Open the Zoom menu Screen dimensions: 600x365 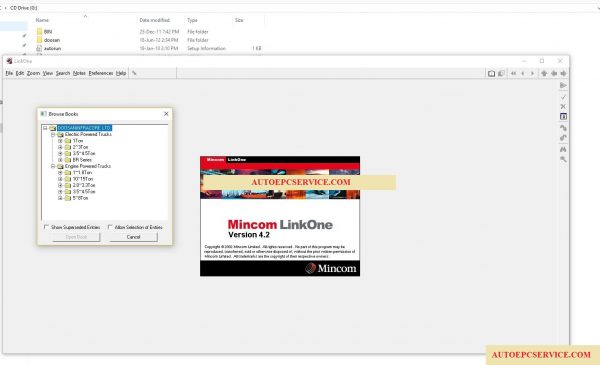coord(33,73)
